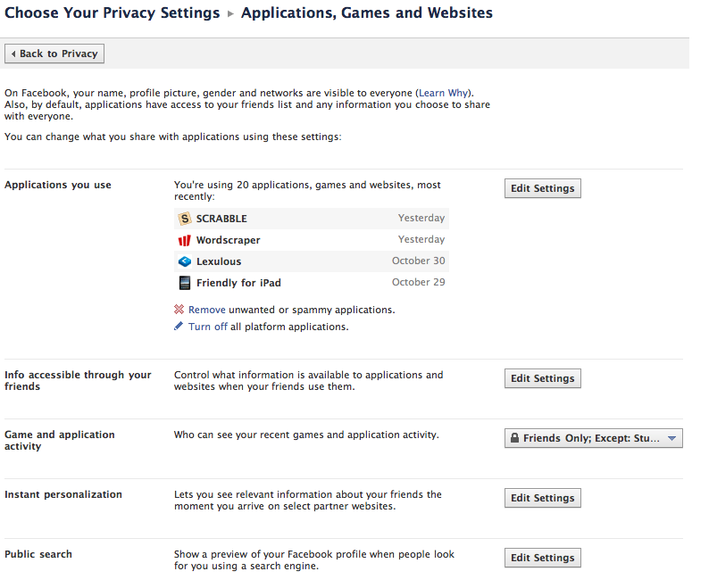Viewport: 709px width, 588px height.
Task: Click the SCRABBLE app icon
Action: pyautogui.click(x=185, y=219)
